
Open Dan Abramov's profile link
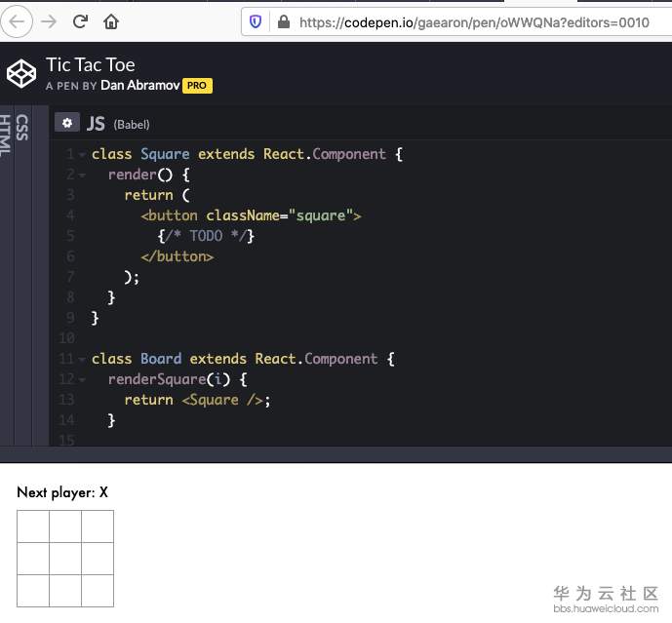pos(140,85)
